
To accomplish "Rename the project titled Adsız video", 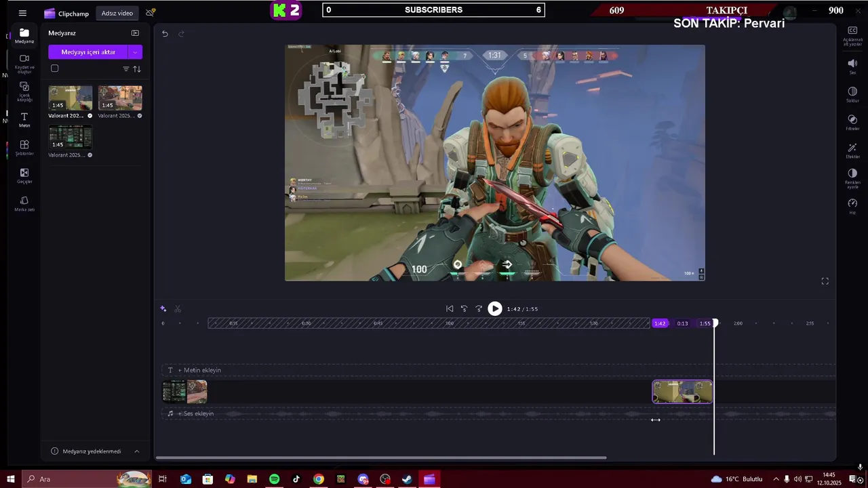I will (x=117, y=13).
